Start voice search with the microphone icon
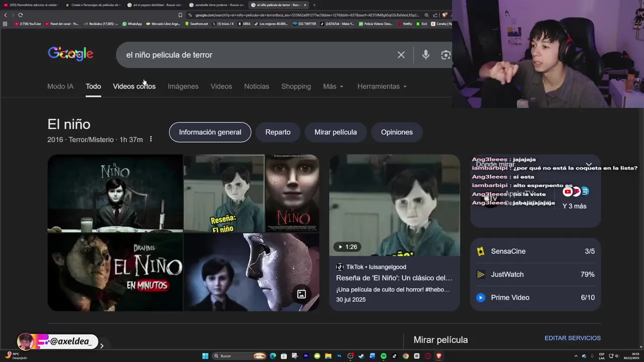This screenshot has width=644, height=362. 426,55
